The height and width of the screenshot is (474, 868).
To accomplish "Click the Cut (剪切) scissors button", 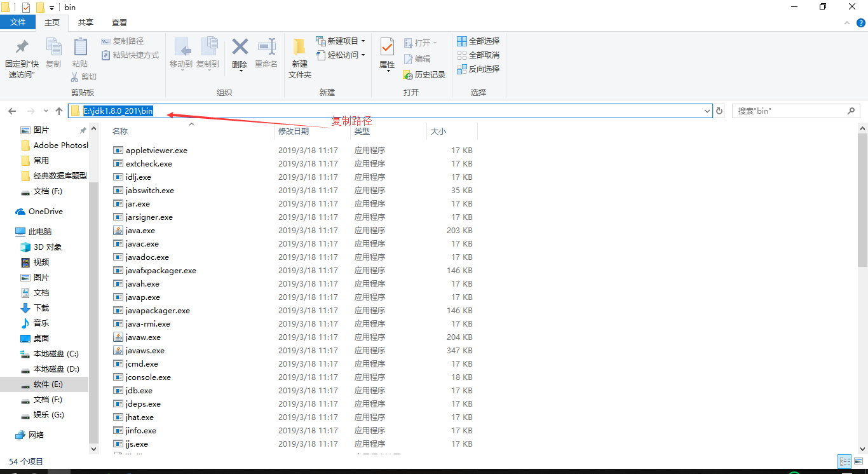I will point(83,77).
